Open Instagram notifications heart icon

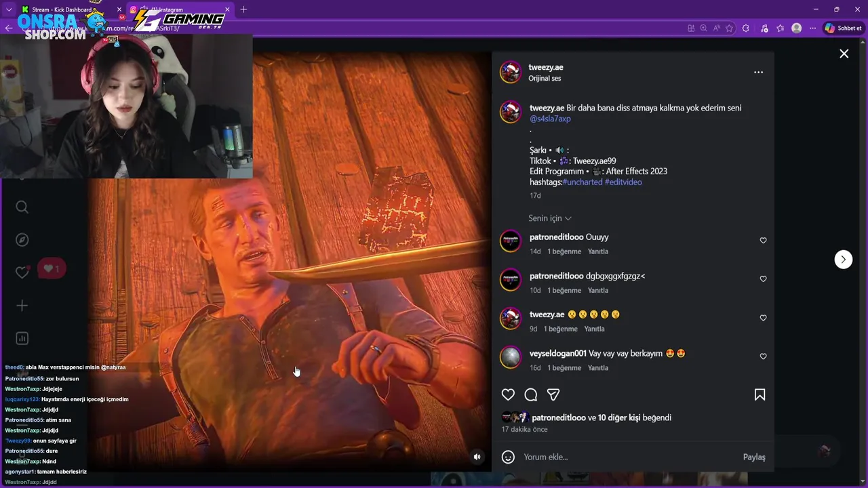22,272
